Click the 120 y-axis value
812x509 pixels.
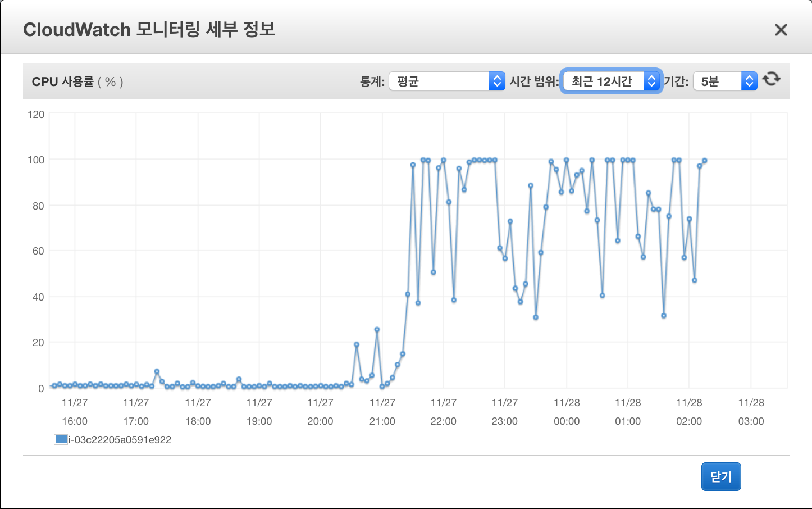(36, 115)
